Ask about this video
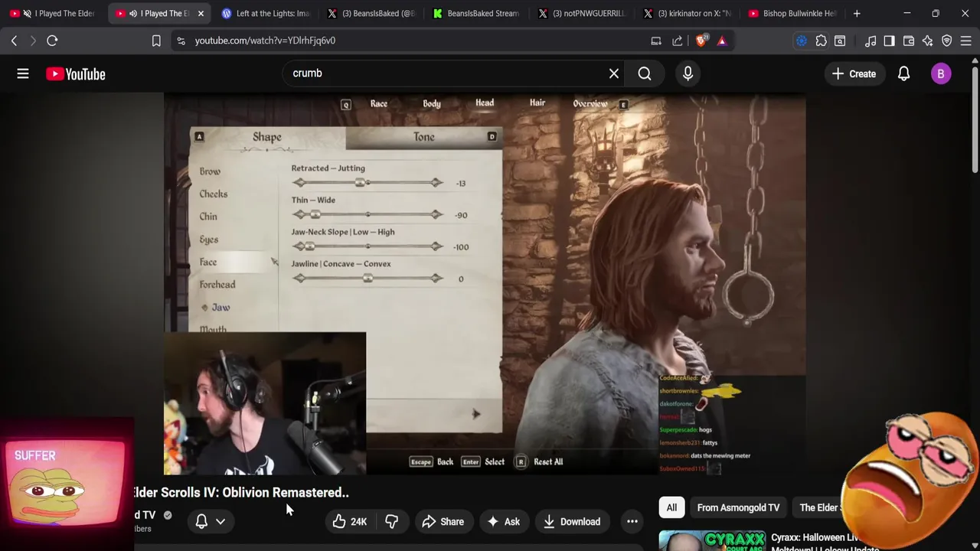 click(503, 522)
